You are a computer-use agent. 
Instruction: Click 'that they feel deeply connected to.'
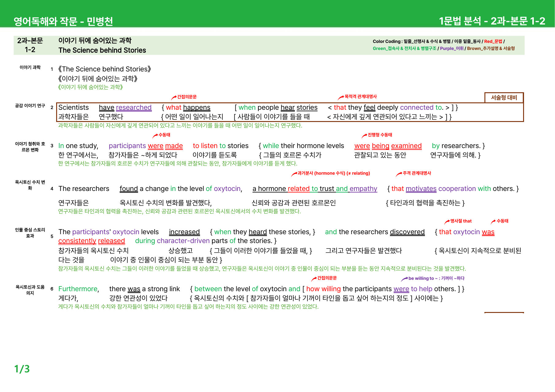tap(389, 108)
